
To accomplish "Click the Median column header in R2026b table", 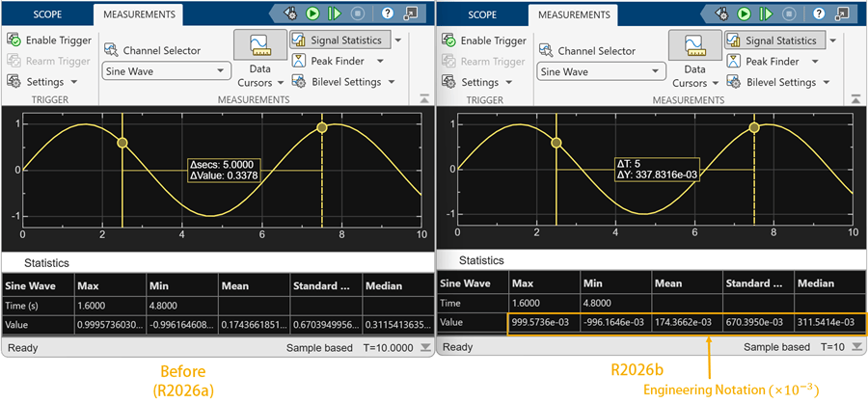I will click(x=829, y=283).
